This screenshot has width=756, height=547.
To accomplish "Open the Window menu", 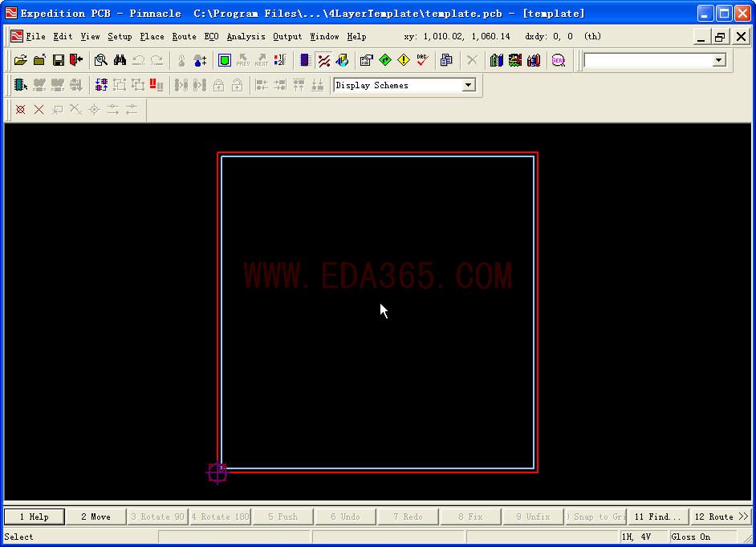I will point(324,37).
